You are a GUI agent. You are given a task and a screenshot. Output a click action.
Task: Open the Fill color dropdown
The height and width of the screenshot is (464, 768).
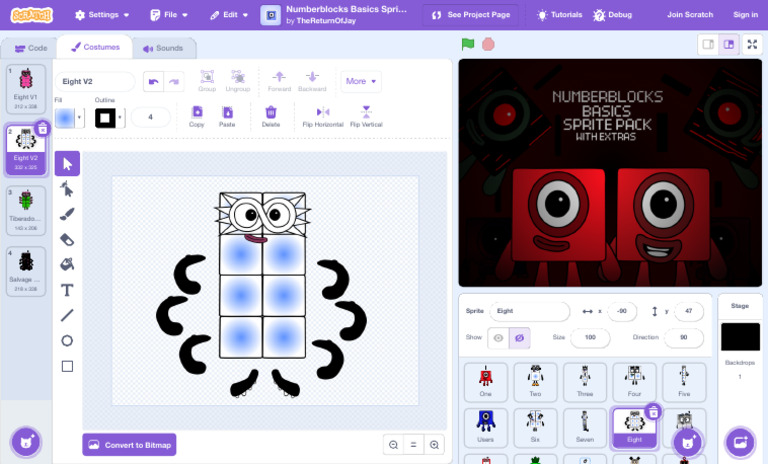pyautogui.click(x=69, y=118)
